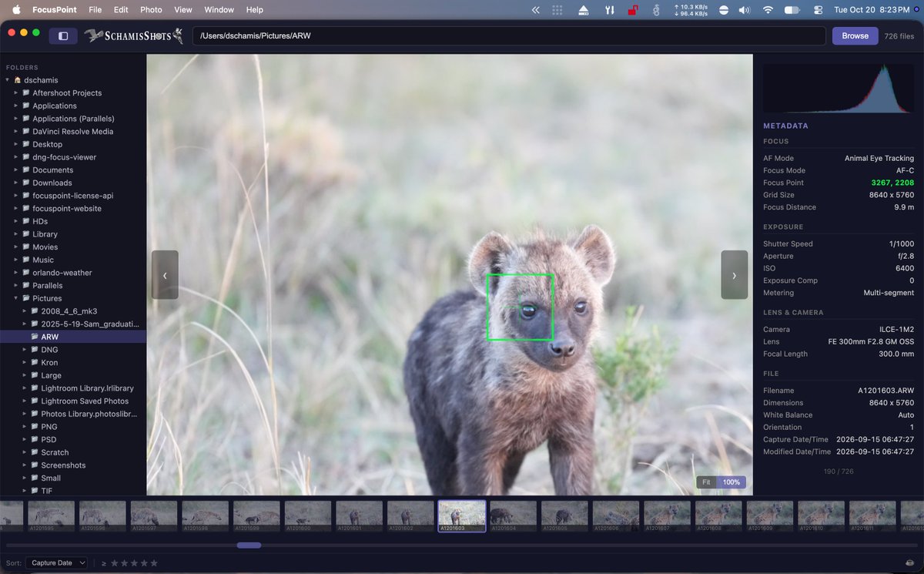
Task: Click the 726 files count
Action: pyautogui.click(x=899, y=36)
